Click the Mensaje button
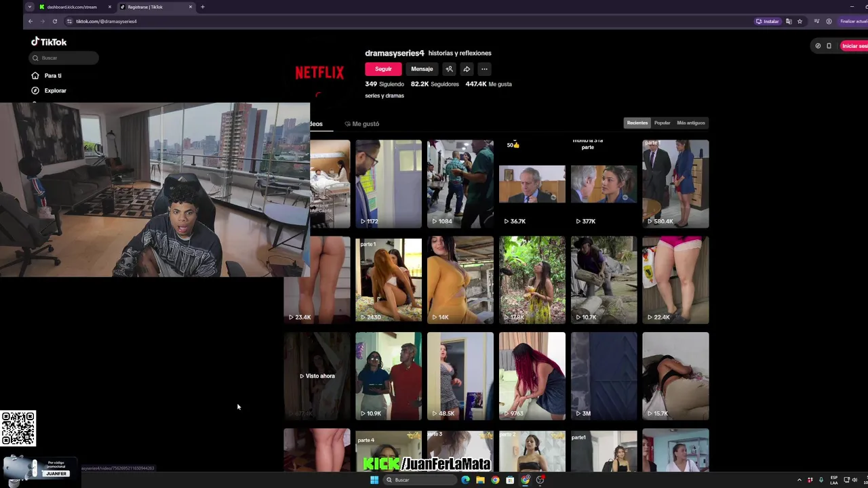This screenshot has width=868, height=488. [x=422, y=69]
